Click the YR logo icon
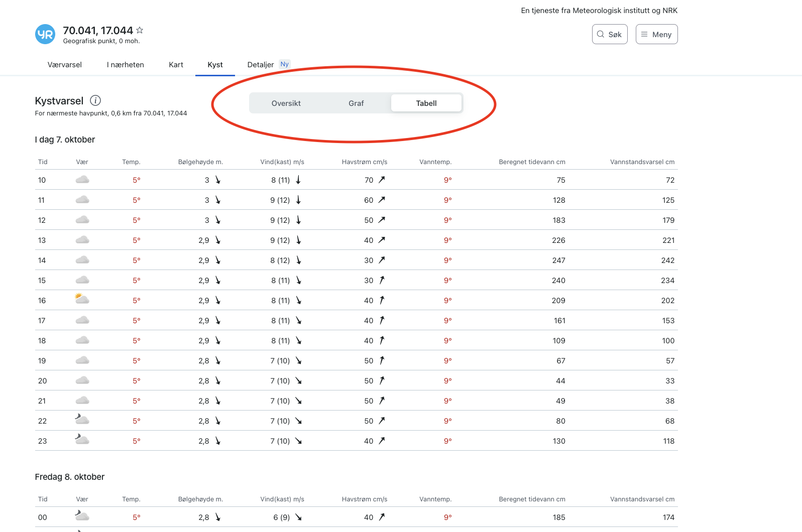Viewport: 802px width, 532px height. pyautogui.click(x=45, y=34)
